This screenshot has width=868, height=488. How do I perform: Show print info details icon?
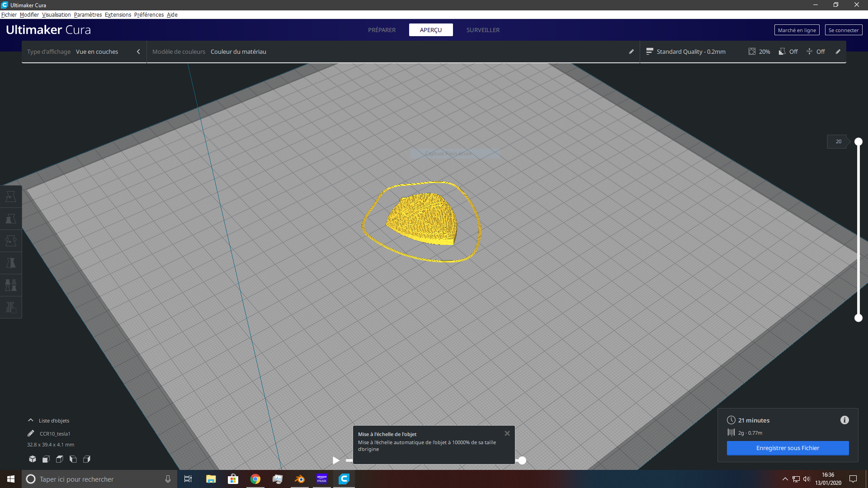844,420
